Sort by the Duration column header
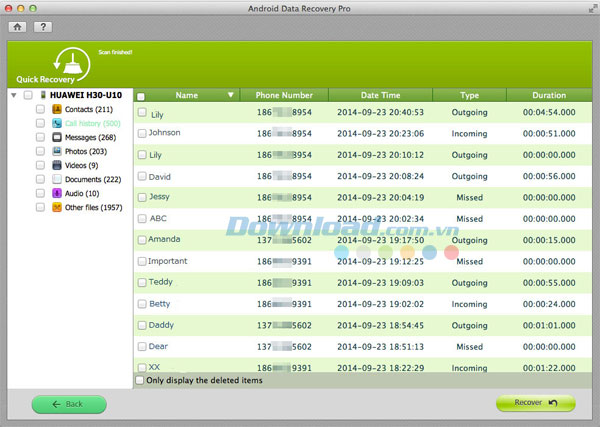600x427 pixels. (x=548, y=96)
